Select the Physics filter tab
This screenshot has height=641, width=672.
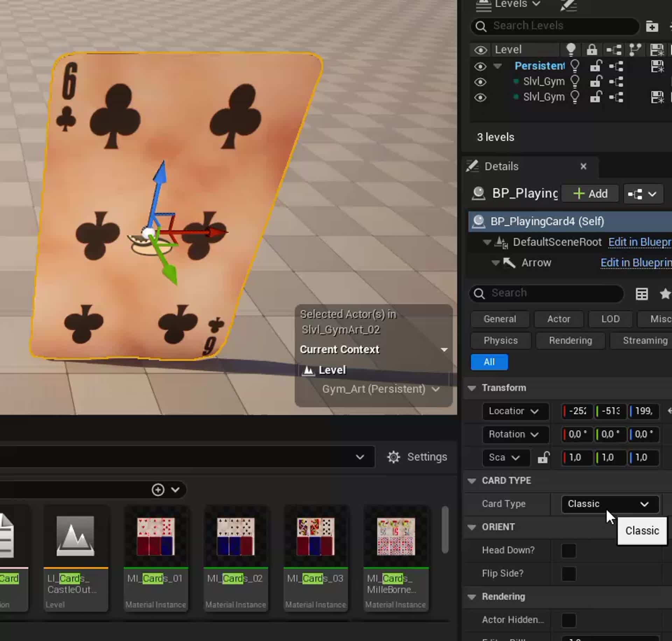tap(500, 340)
